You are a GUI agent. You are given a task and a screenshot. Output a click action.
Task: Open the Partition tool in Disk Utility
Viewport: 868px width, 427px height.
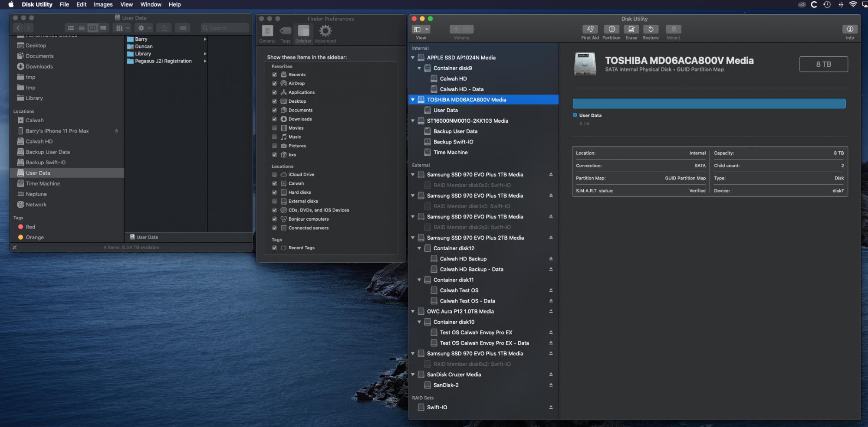(x=612, y=29)
